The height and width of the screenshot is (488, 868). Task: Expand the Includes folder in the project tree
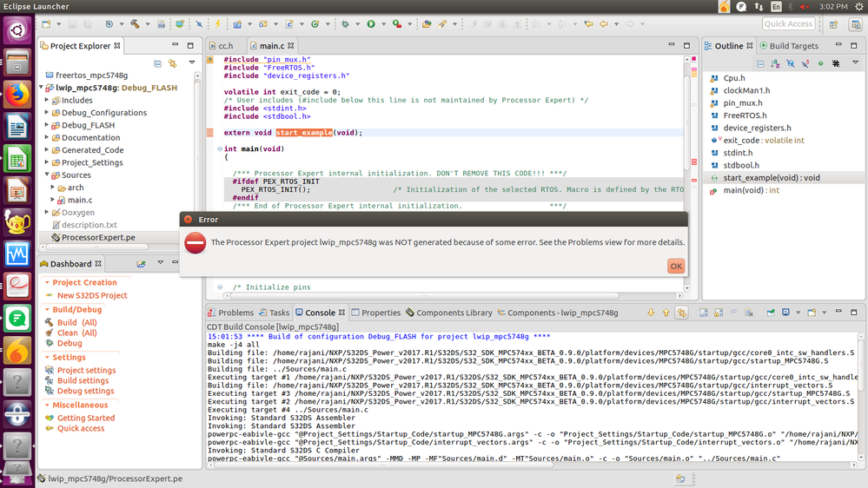tap(47, 100)
